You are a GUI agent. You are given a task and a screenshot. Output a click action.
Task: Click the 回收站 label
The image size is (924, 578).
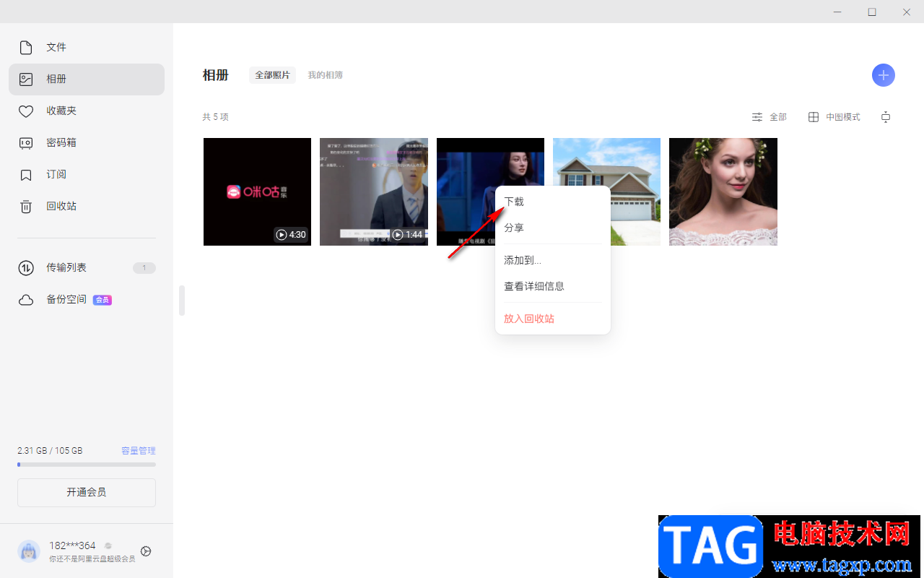(61, 207)
